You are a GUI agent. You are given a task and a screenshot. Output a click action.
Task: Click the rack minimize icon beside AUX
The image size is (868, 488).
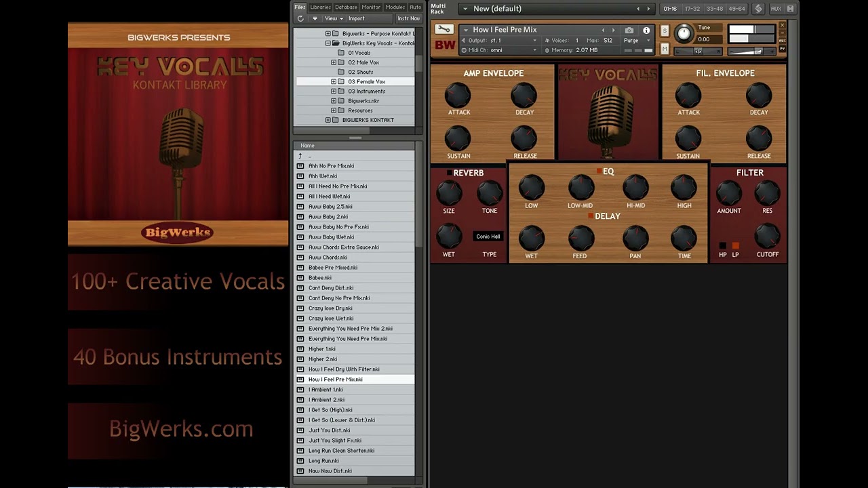click(x=790, y=9)
